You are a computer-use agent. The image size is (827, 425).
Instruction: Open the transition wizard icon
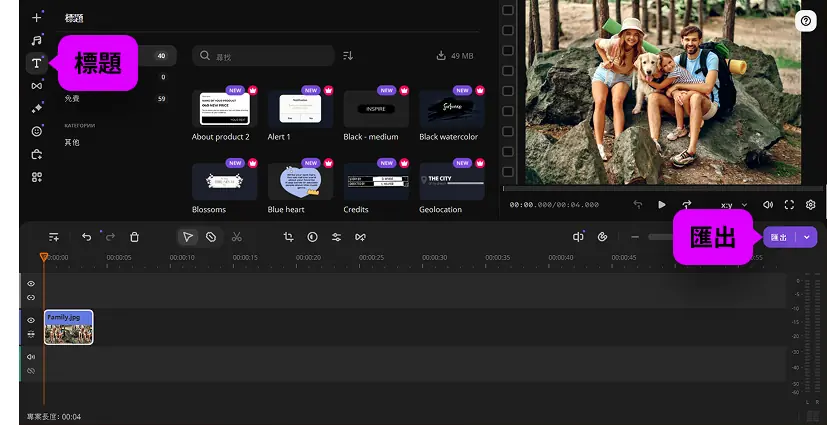pyautogui.click(x=360, y=237)
